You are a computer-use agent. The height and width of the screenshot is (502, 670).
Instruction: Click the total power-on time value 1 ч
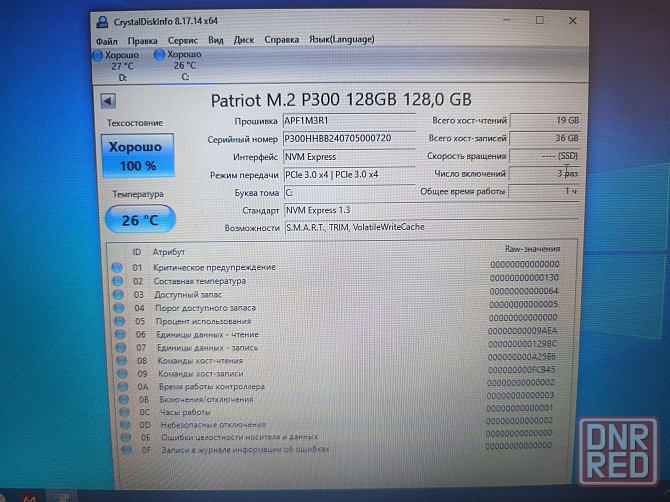(x=544, y=191)
